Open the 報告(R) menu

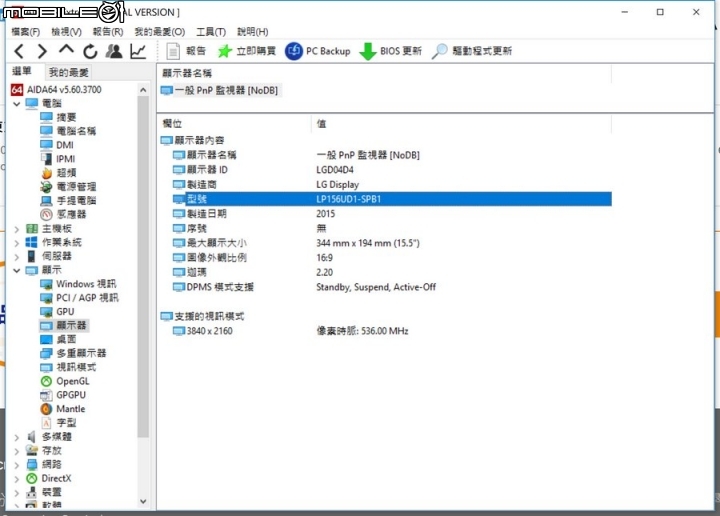click(108, 32)
